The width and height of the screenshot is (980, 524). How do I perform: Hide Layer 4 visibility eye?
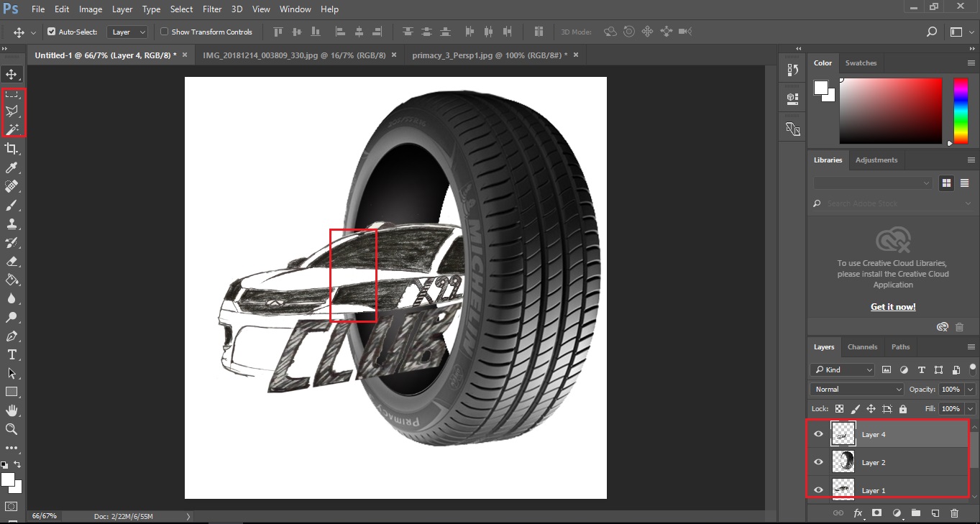(818, 434)
